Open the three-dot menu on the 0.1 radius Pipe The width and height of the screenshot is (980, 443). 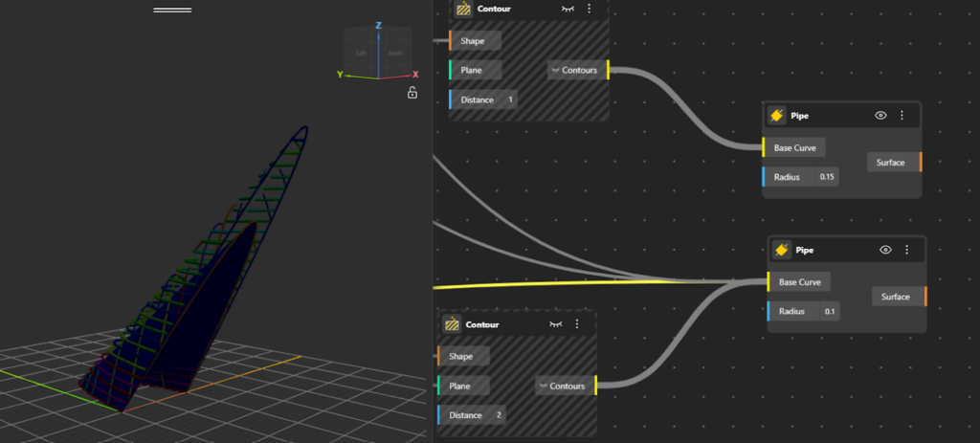[906, 250]
